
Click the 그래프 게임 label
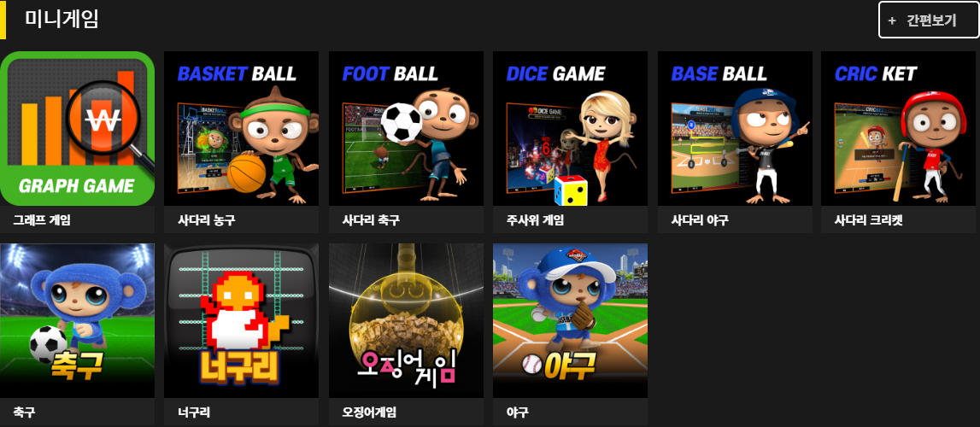click(41, 220)
